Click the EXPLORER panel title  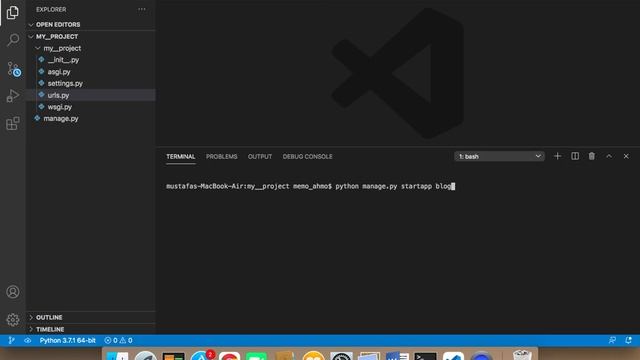pos(51,9)
